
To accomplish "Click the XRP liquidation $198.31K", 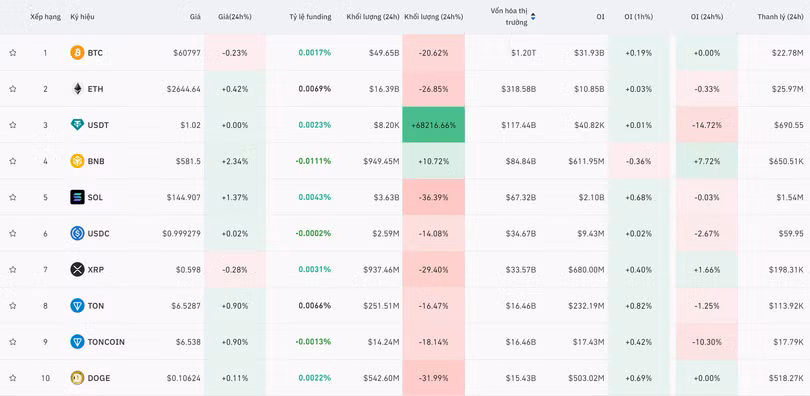I will [787, 270].
